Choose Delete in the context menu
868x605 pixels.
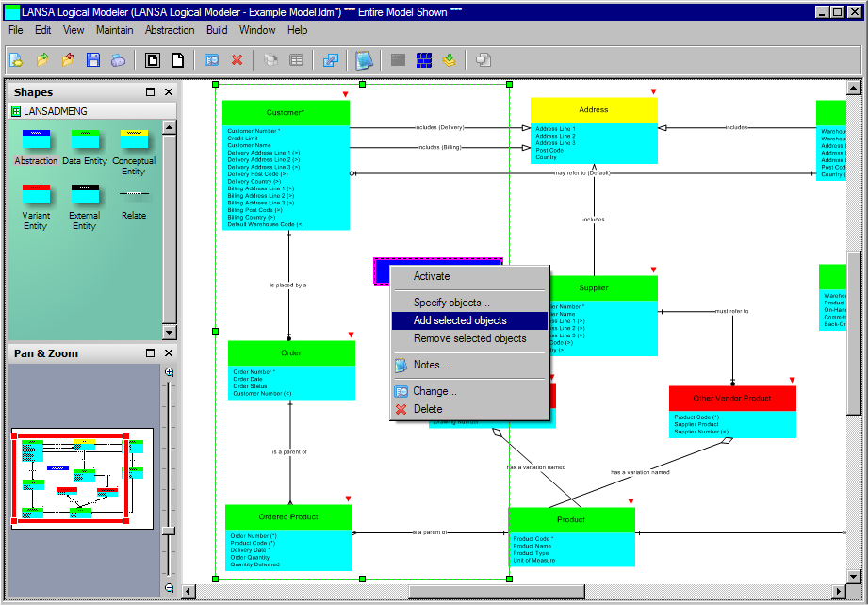[470, 409]
